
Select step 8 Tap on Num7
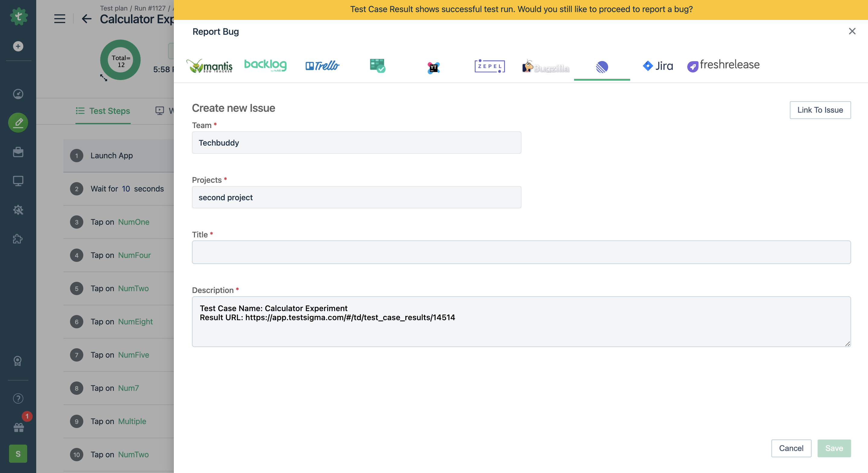pyautogui.click(x=119, y=388)
